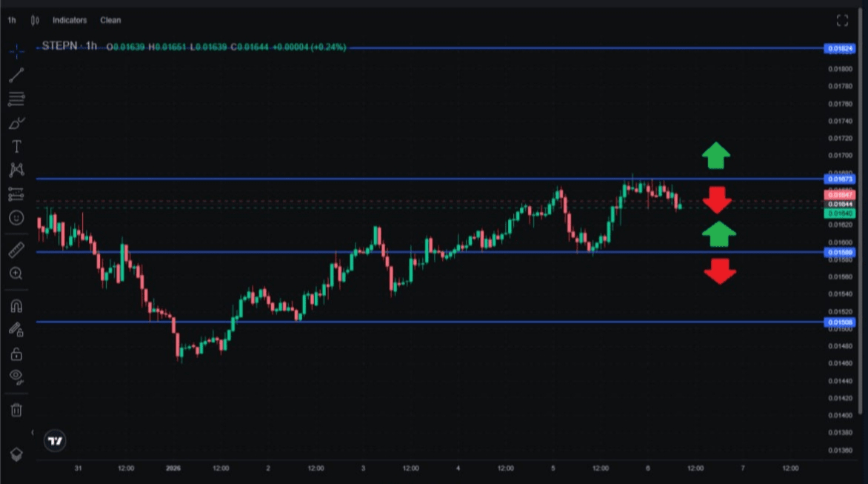
Task: Toggle fullscreen mode icon
Action: (x=842, y=21)
